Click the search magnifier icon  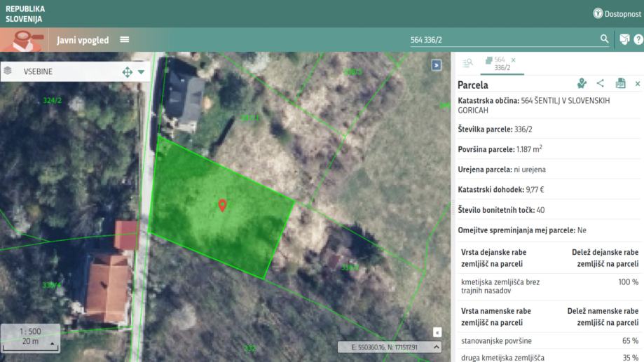pyautogui.click(x=604, y=39)
